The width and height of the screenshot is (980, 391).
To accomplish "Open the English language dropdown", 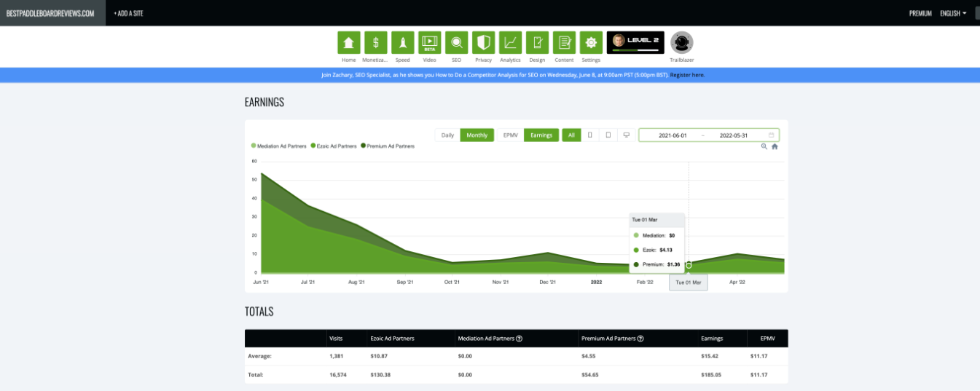I will coord(953,13).
